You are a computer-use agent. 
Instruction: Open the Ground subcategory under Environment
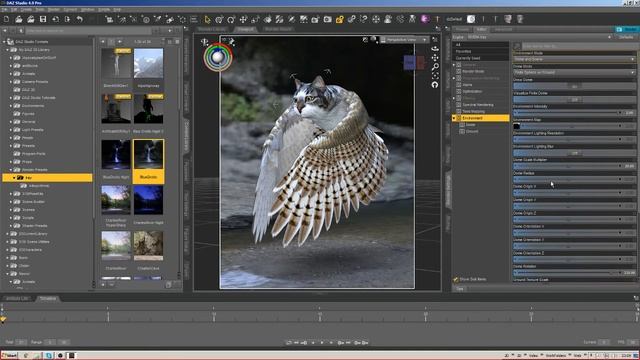click(472, 131)
